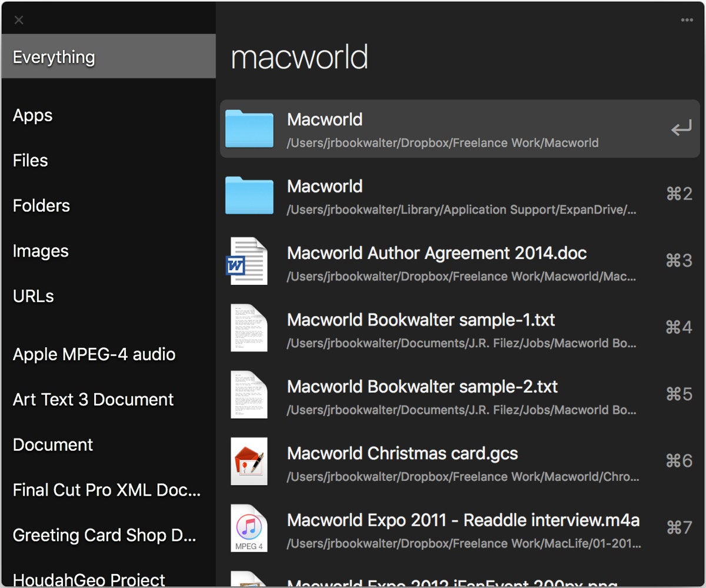The image size is (706, 588).
Task: Filter by Document type
Action: click(53, 444)
